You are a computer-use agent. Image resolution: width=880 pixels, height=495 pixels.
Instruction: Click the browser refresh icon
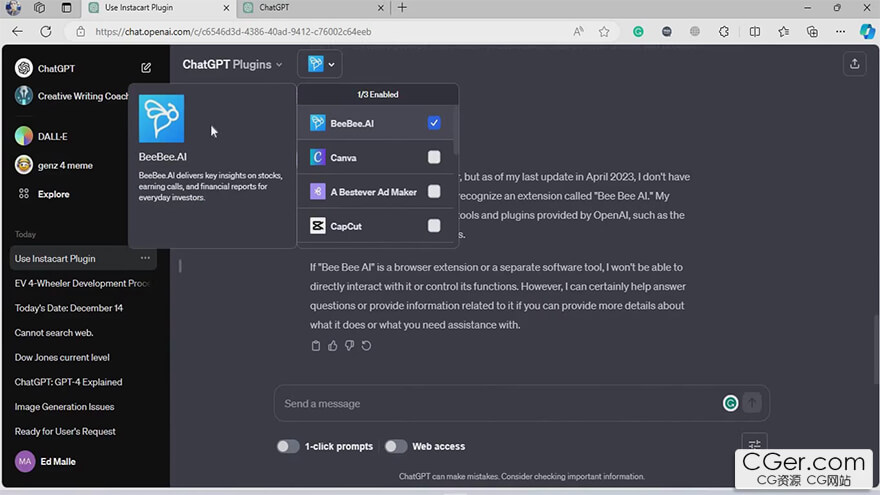[46, 31]
